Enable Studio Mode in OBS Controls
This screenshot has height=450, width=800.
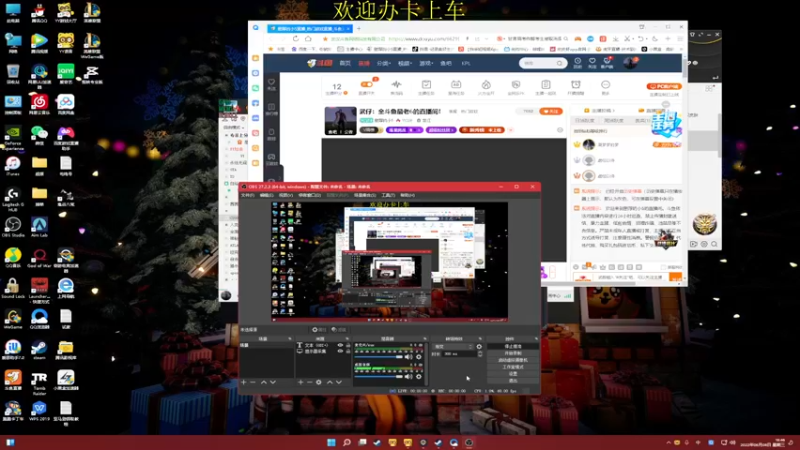coord(513,367)
